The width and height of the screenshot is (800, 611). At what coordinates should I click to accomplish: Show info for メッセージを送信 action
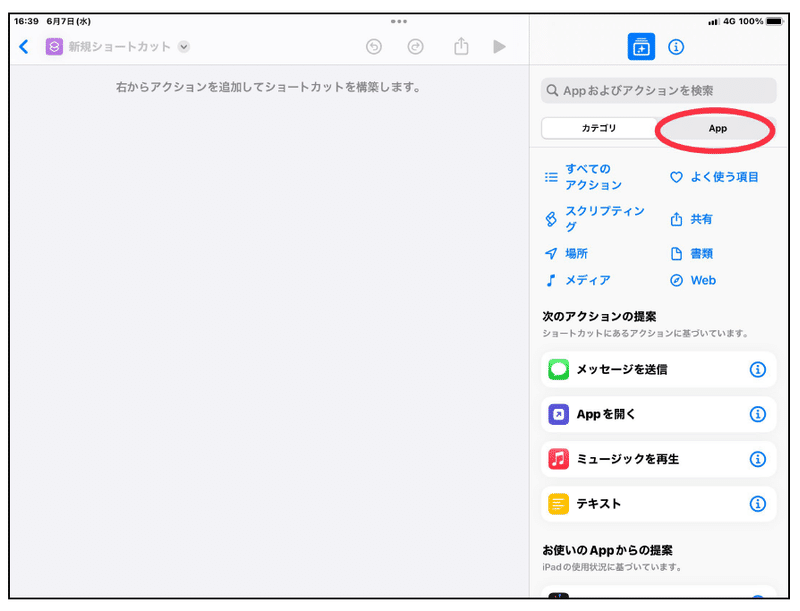point(758,369)
